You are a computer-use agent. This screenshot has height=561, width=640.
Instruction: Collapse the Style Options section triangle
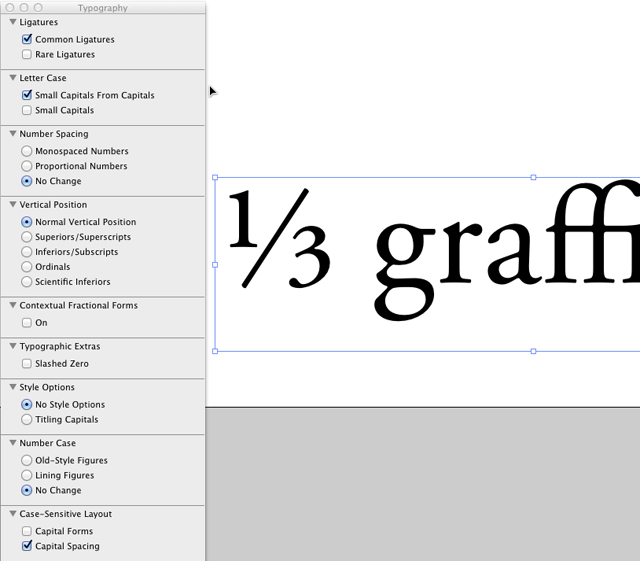(13, 387)
